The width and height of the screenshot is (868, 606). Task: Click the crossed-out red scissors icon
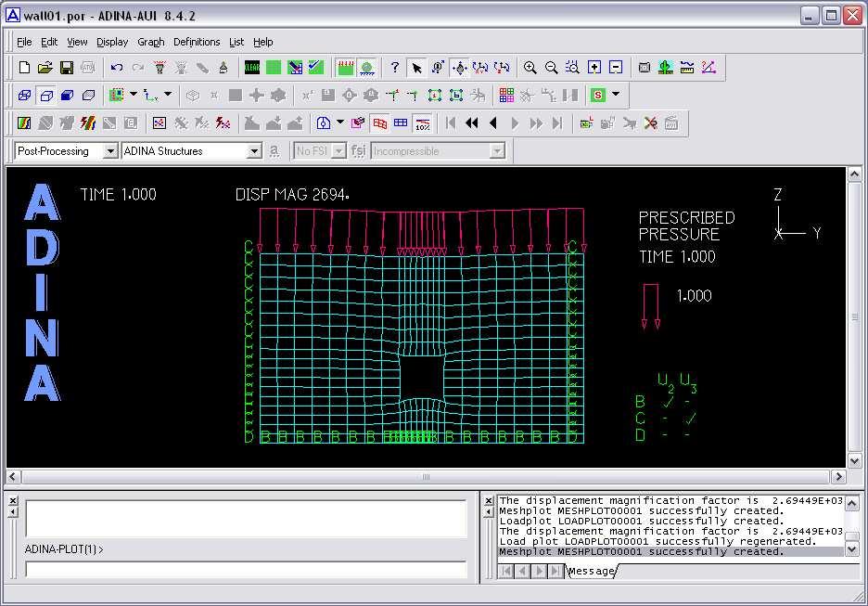click(650, 123)
